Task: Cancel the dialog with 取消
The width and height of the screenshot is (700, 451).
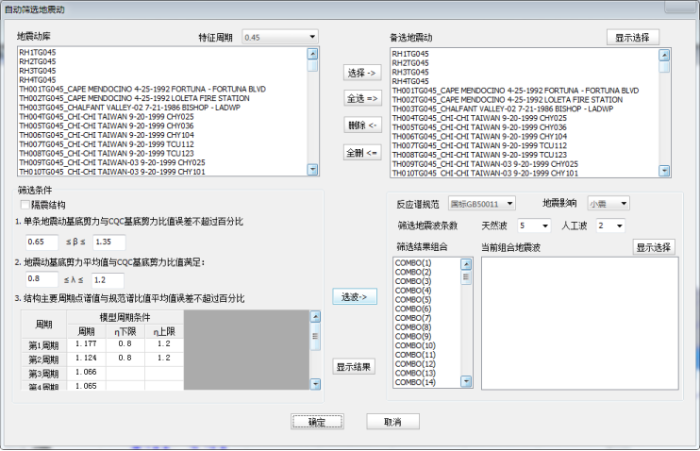Action: [x=392, y=421]
